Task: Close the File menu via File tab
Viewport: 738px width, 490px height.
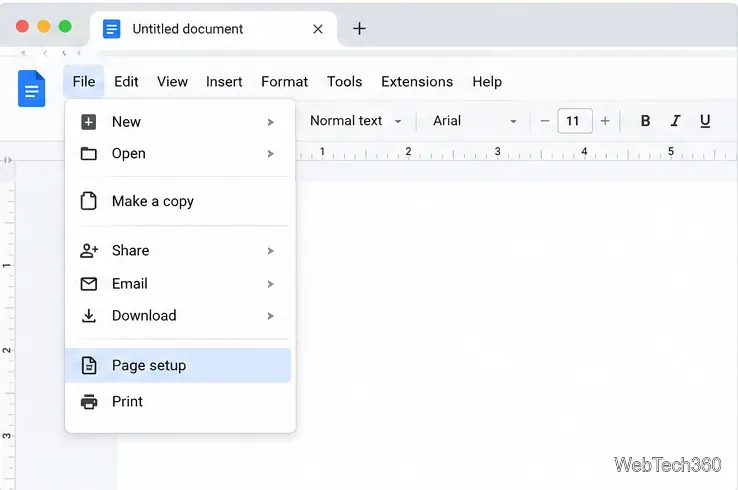Action: tap(84, 81)
